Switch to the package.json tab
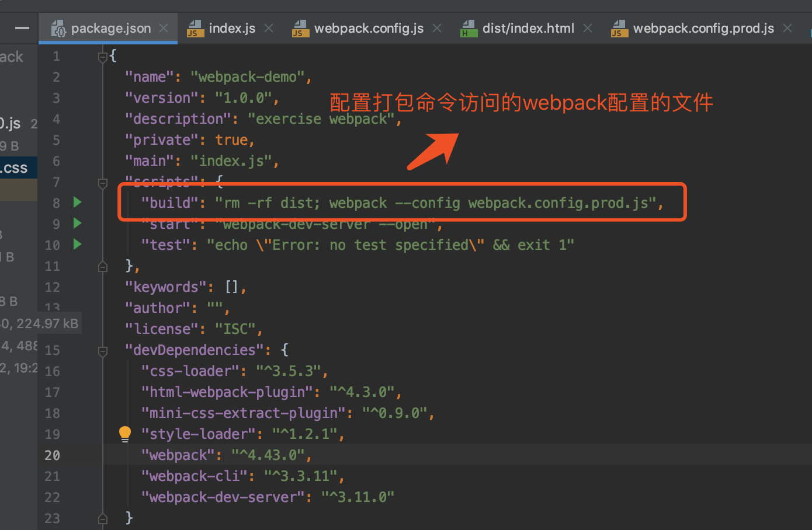This screenshot has height=530, width=812. [108, 28]
